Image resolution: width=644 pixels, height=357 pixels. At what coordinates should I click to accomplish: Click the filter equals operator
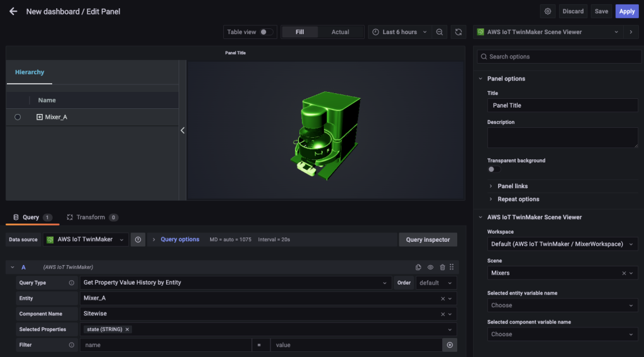coord(259,345)
